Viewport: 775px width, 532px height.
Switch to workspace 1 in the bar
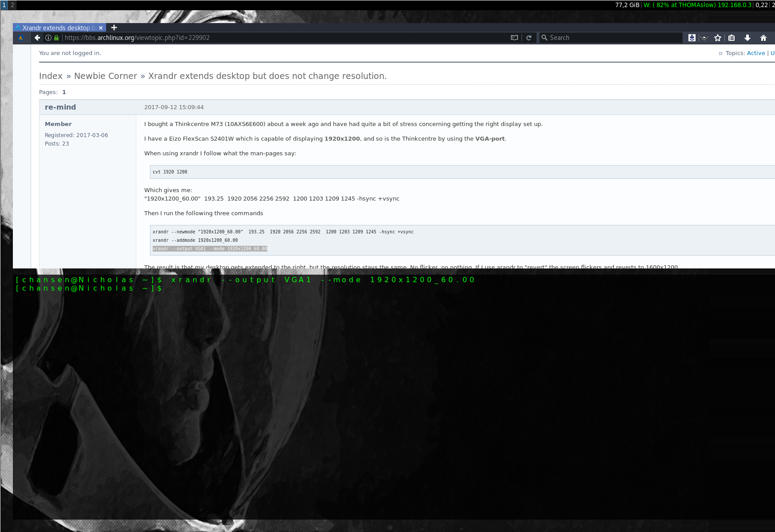[4, 5]
